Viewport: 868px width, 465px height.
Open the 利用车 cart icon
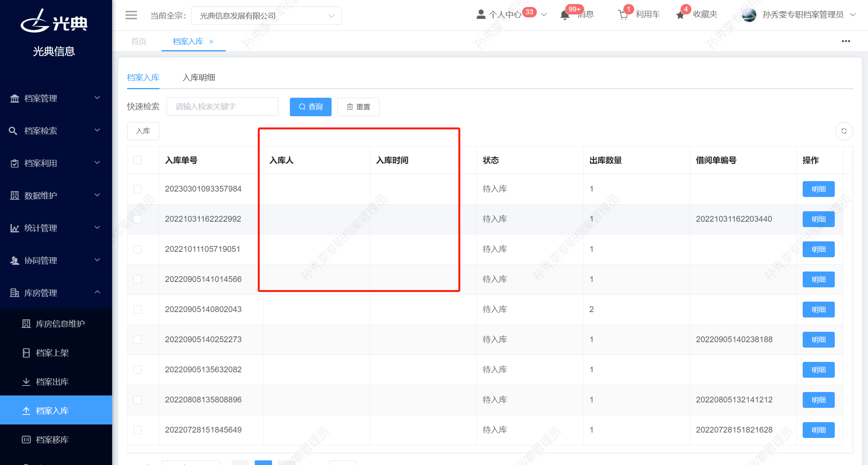point(623,15)
